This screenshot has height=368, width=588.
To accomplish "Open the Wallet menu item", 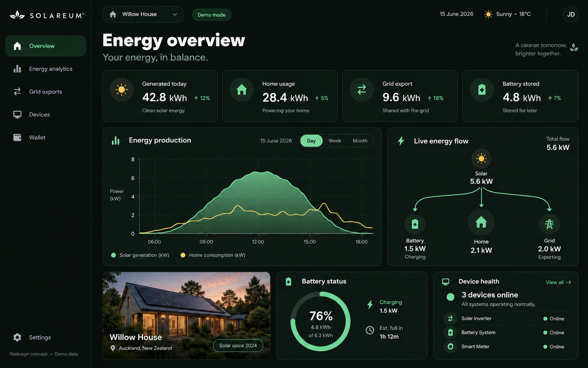I will 46,137.
